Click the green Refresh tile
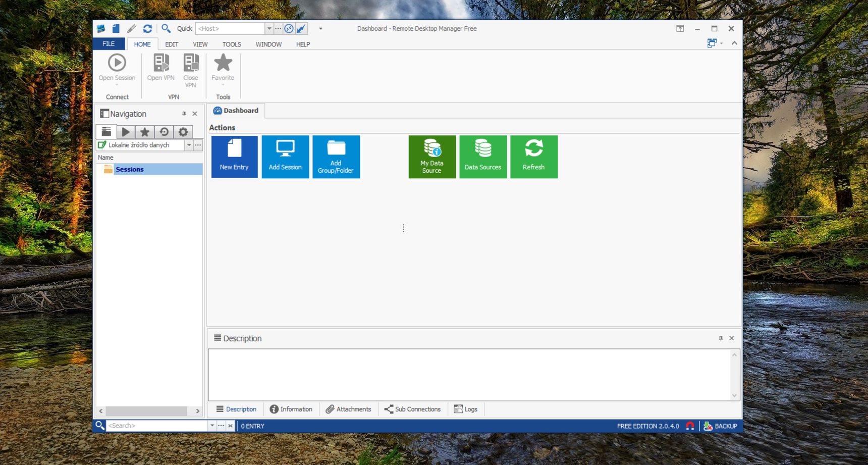868x465 pixels. point(534,157)
